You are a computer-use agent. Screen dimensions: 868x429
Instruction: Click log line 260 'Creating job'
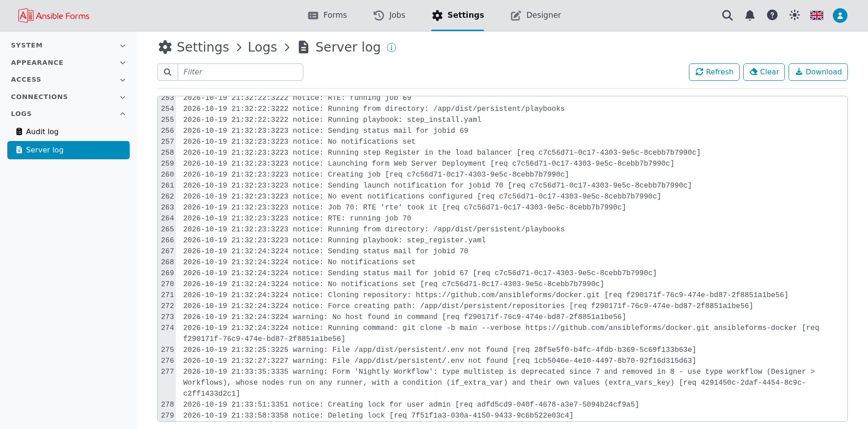(x=376, y=174)
